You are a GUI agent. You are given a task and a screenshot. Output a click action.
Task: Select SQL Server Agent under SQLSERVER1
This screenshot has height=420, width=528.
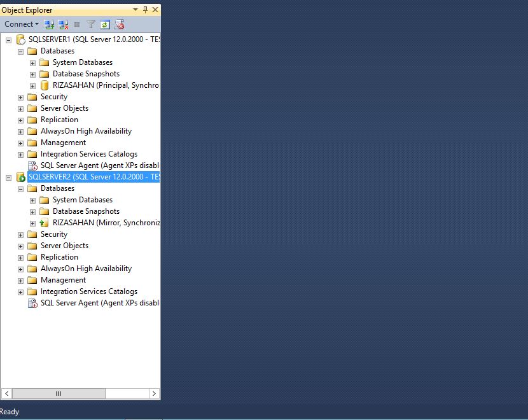[99, 165]
